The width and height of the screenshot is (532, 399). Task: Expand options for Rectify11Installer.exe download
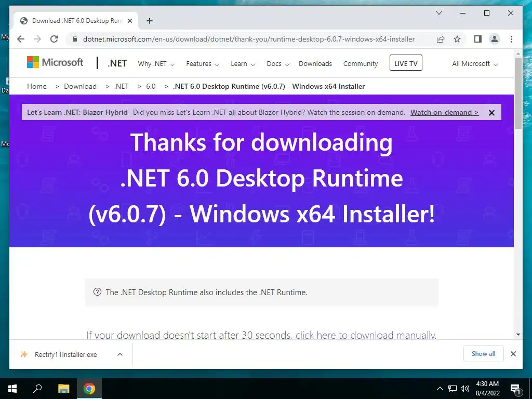click(x=120, y=354)
